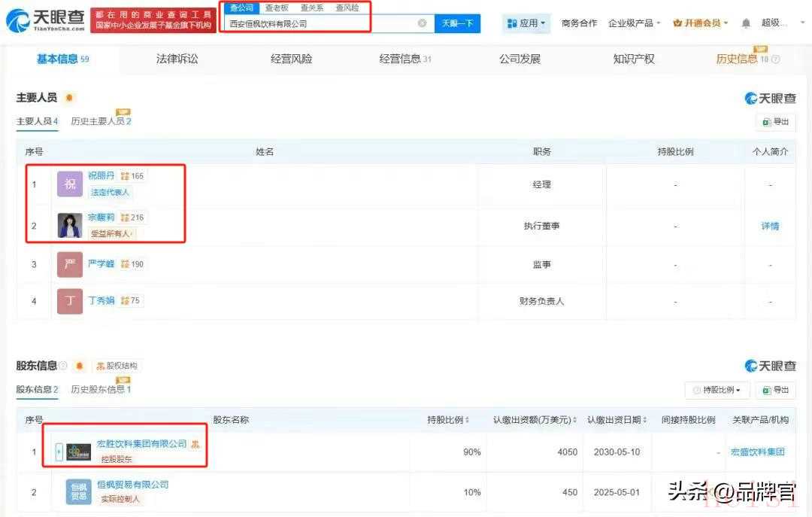Open the 应用 dropdown menu
This screenshot has height=517, width=812.
pyautogui.click(x=526, y=23)
